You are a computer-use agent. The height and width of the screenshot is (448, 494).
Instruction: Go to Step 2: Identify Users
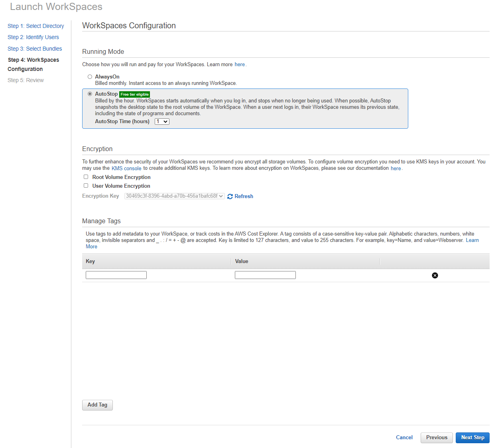point(33,37)
